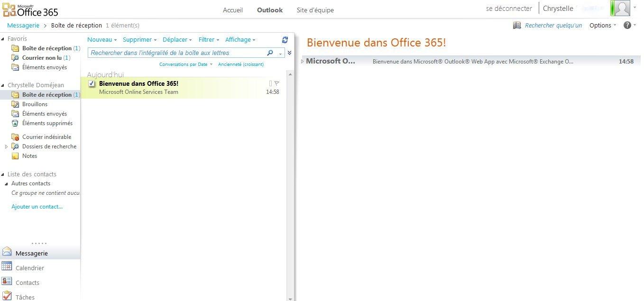Switch to Calendrier module
Viewport: 644px width, 301px height.
(x=30, y=268)
